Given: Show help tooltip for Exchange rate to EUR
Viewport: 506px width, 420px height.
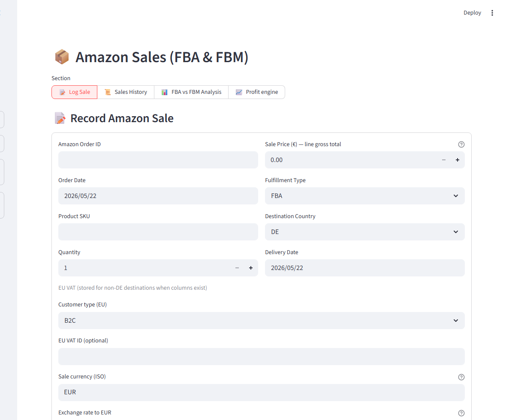Looking at the screenshot, I should tap(461, 413).
